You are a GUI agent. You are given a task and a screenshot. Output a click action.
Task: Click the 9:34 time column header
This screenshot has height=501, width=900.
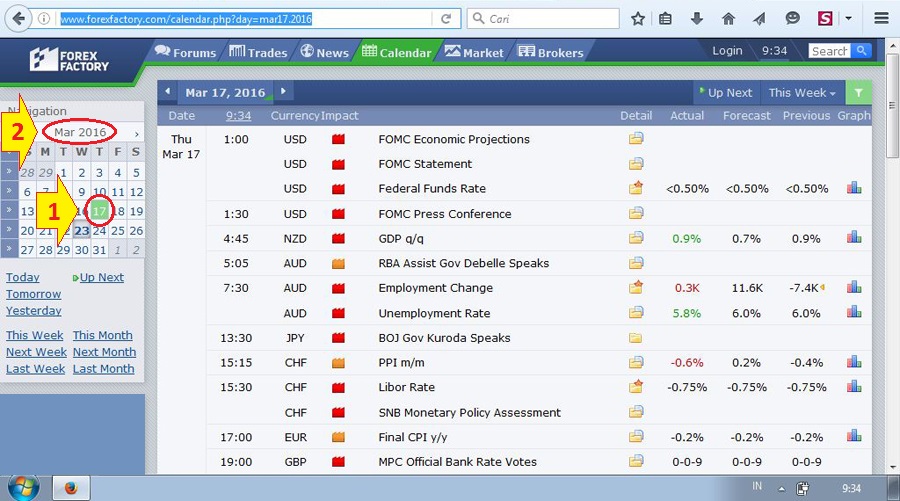click(x=238, y=115)
